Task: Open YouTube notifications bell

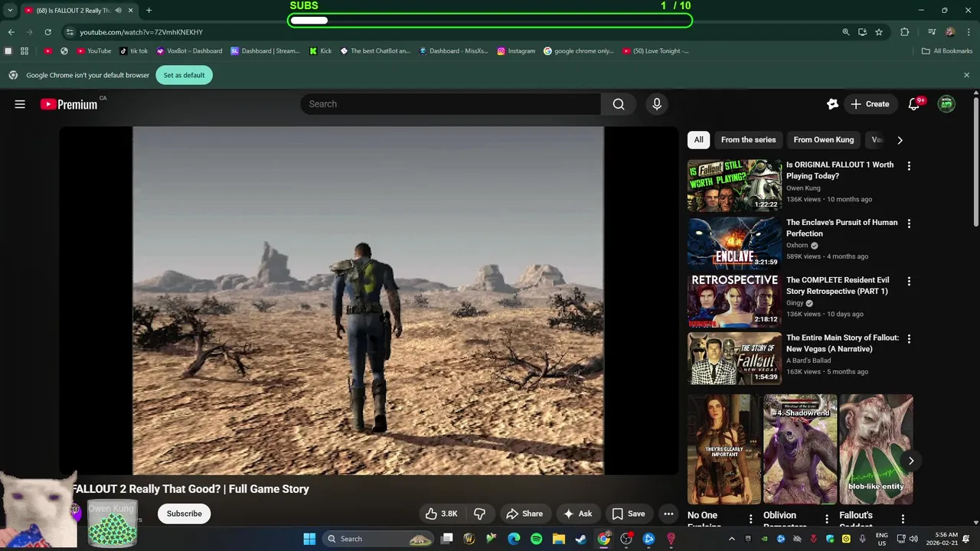Action: (x=913, y=104)
